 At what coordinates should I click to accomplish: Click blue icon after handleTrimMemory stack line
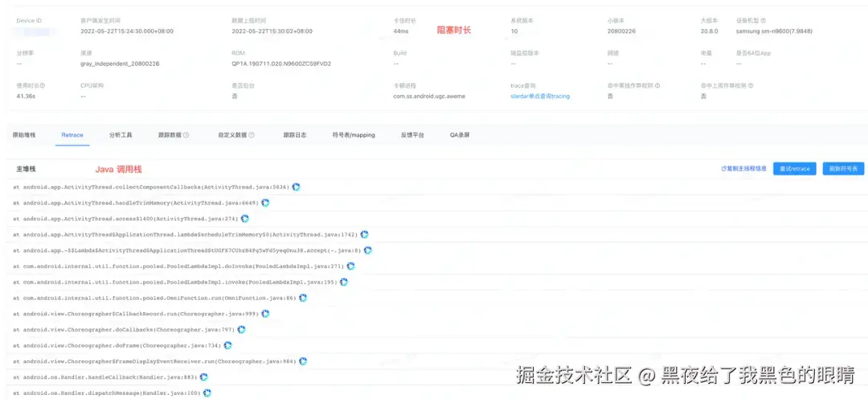coord(265,203)
